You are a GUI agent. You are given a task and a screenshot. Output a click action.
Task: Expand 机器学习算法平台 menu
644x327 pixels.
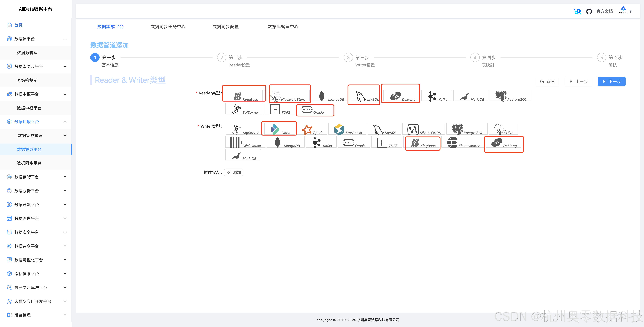coord(65,288)
